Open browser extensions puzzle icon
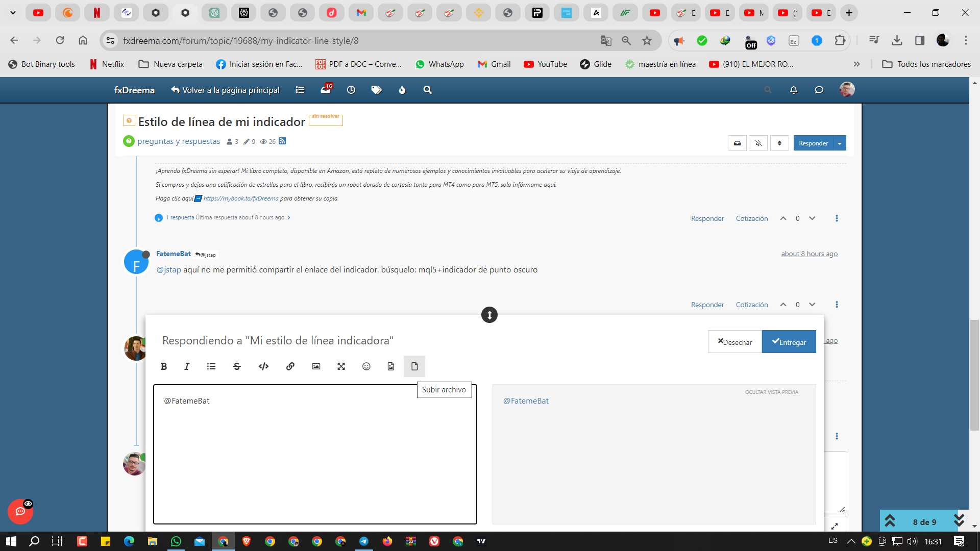 tap(840, 41)
